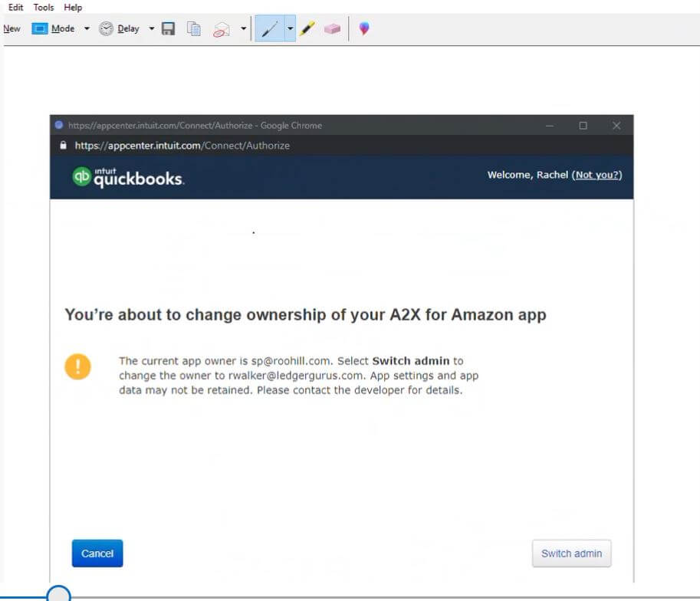Click the Delay clock icon
700x601 pixels.
[x=106, y=28]
